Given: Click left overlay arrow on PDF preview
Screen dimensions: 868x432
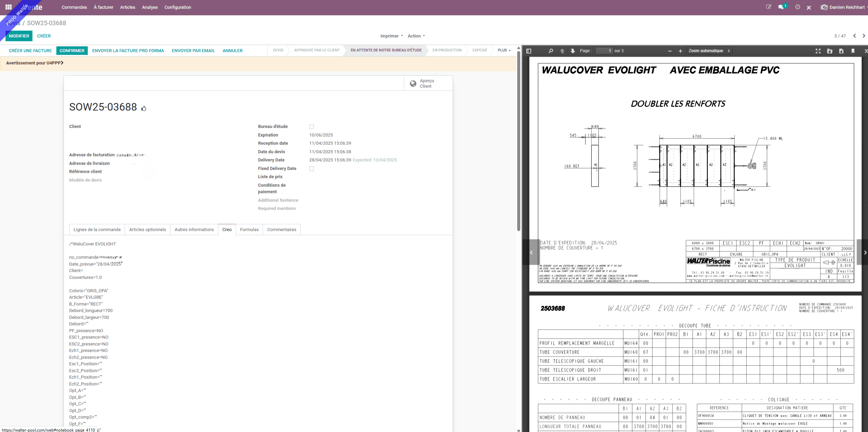Looking at the screenshot, I should pyautogui.click(x=531, y=252).
